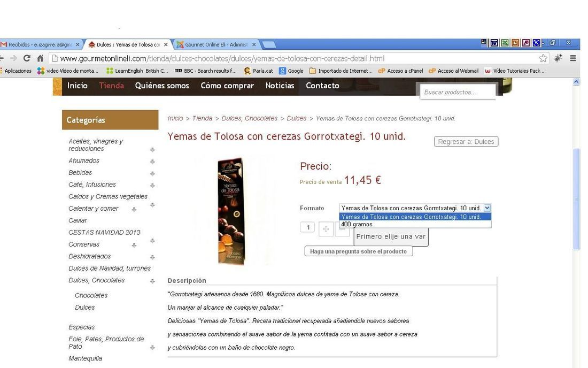Open video Video de monta bookmark
This screenshot has height=368, width=588.
67,71
